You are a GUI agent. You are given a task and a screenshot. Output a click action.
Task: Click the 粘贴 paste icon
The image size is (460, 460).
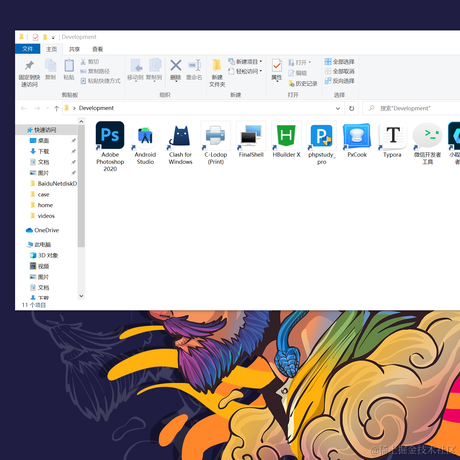(x=69, y=65)
